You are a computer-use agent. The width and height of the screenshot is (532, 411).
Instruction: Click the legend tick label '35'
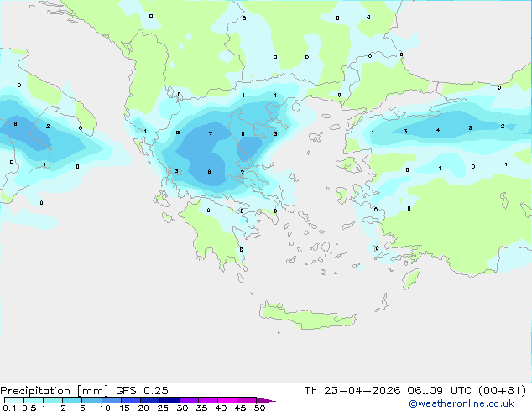[201, 408]
